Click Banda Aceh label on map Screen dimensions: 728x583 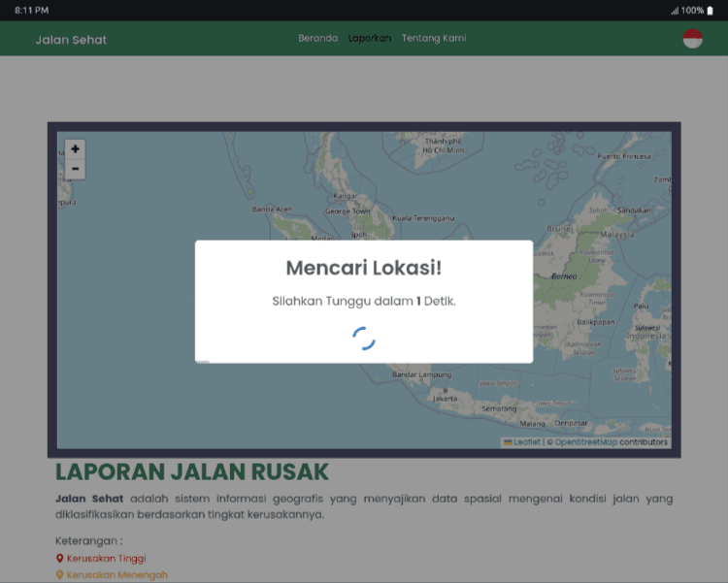[x=272, y=210]
